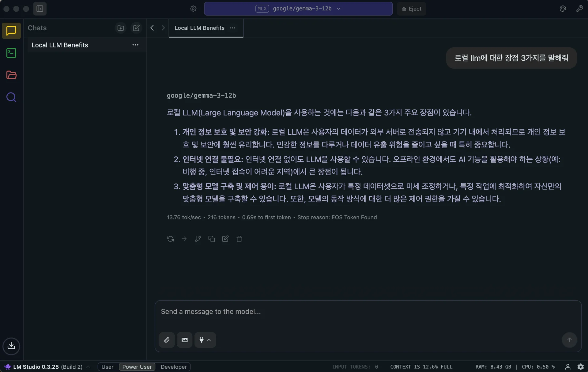Viewport: 588px width, 372px height.
Task: Switch to Developer mode
Action: pyautogui.click(x=174, y=366)
